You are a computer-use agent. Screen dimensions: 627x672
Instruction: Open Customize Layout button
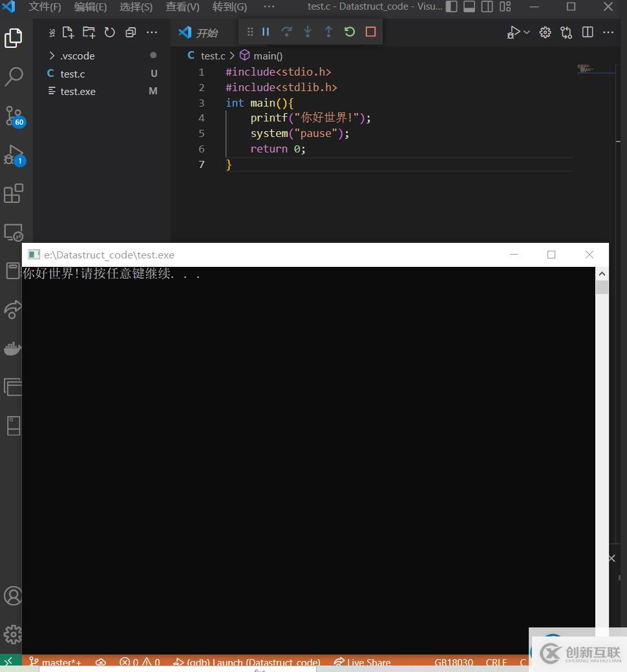pyautogui.click(x=505, y=6)
